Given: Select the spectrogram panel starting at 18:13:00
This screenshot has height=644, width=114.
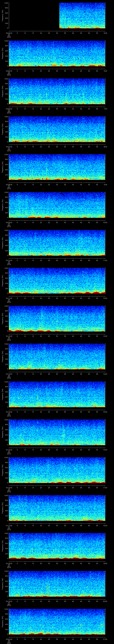Looking at the screenshot, I should click(x=57, y=357).
